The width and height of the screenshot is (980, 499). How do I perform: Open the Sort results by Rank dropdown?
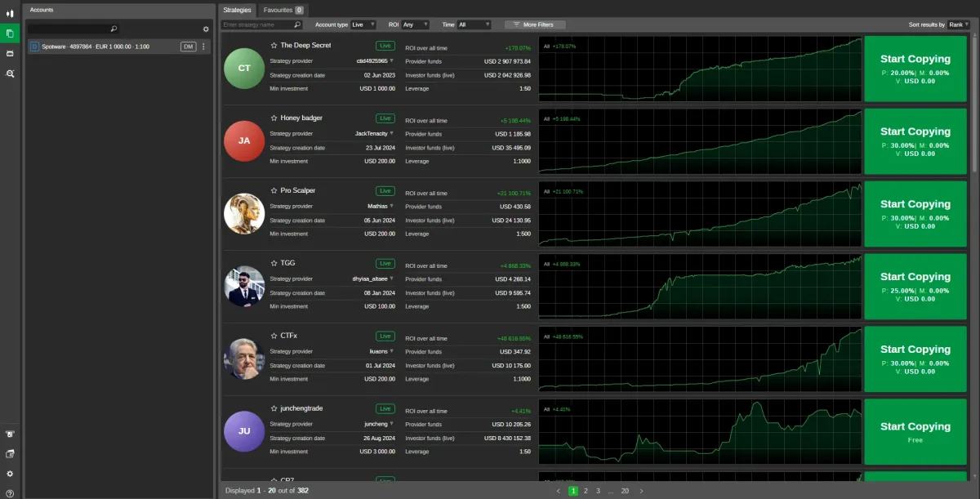click(x=959, y=25)
